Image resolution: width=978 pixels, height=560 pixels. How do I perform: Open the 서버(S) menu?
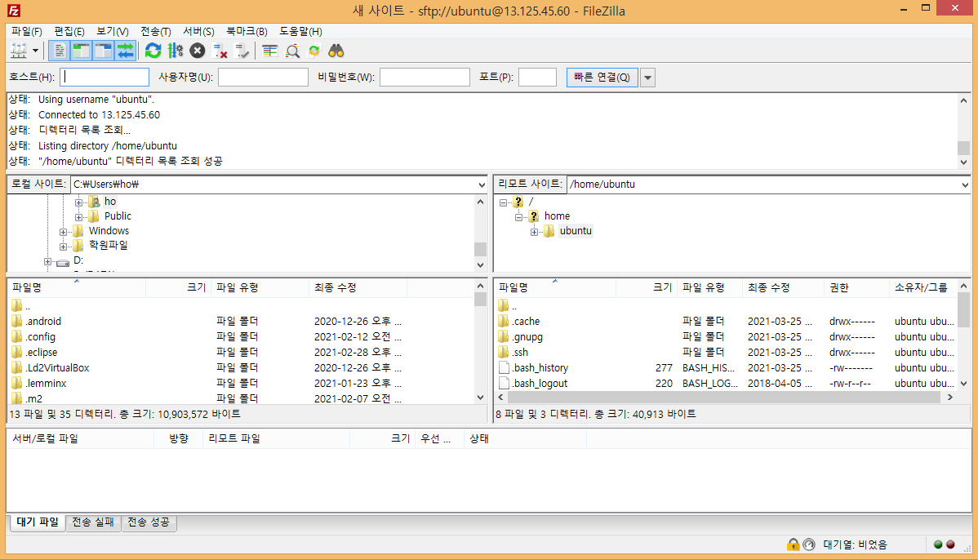[198, 31]
